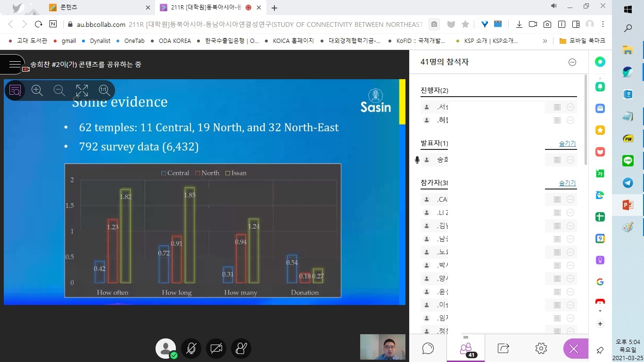
Task: Hide the 참가자 participant list
Action: 567,183
